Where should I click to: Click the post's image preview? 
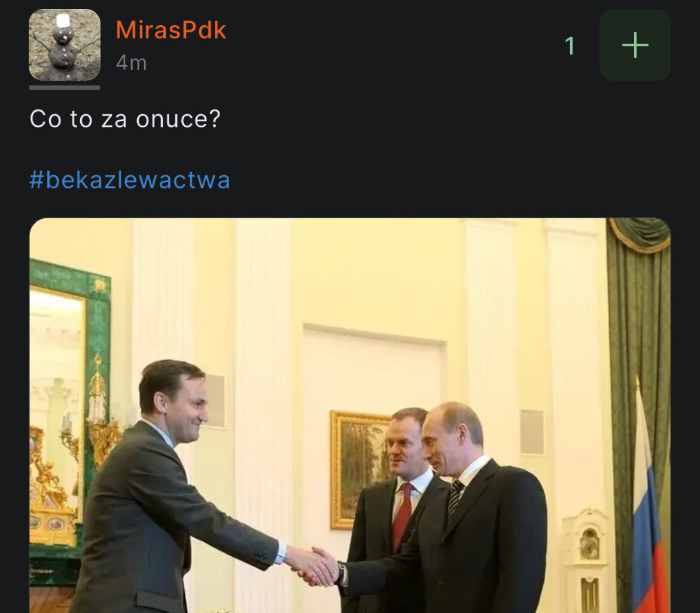point(350,416)
